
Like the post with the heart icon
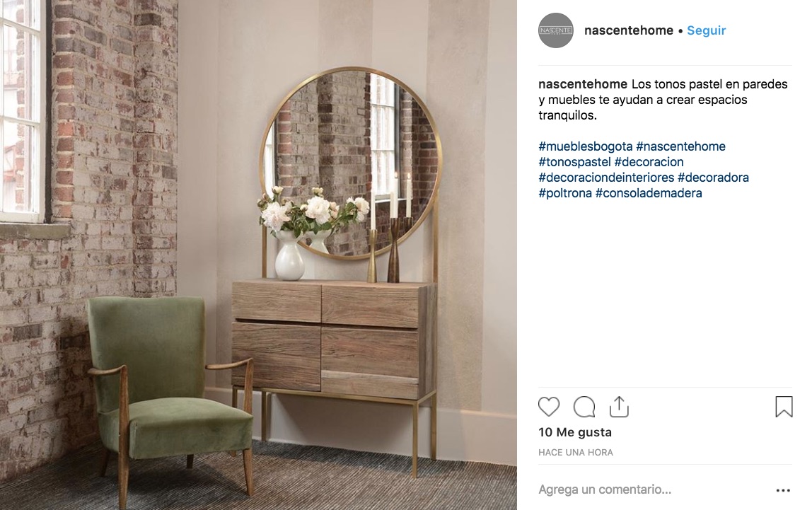coord(549,407)
